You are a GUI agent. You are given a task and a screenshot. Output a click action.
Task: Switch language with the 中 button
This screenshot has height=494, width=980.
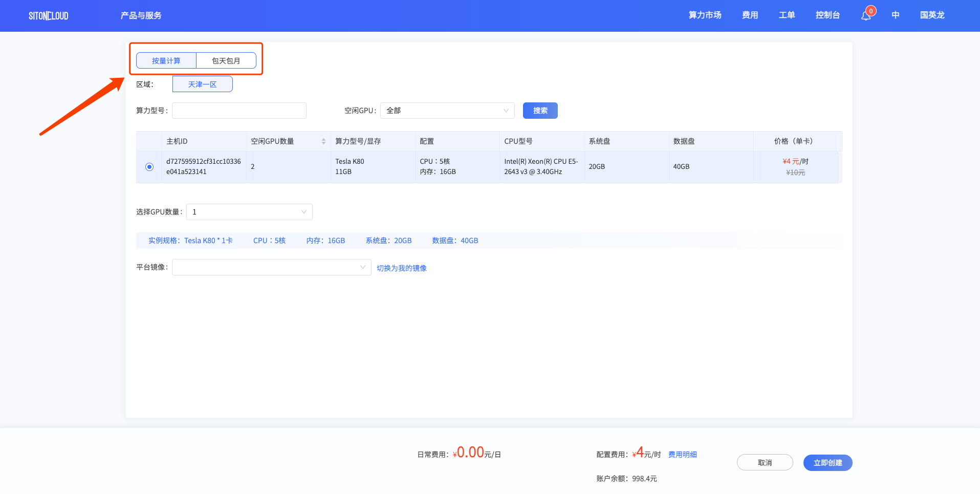pyautogui.click(x=896, y=15)
